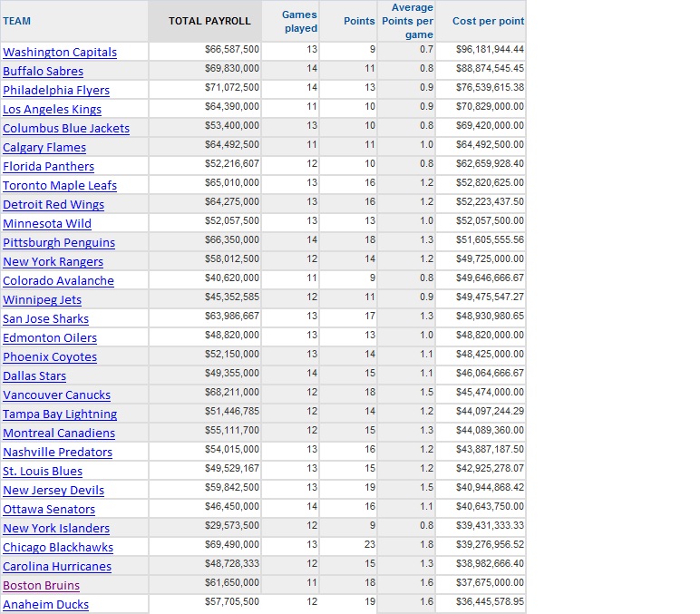700x614 pixels.
Task: Open the New Jersey Devils link
Action: tap(53, 491)
